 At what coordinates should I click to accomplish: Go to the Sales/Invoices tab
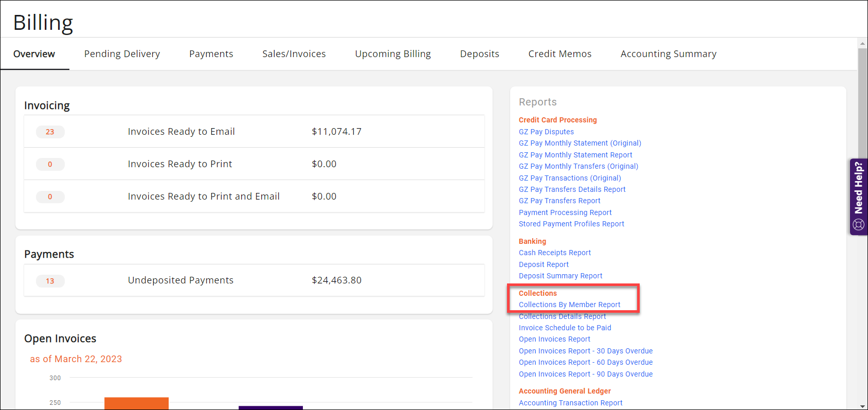pyautogui.click(x=294, y=54)
